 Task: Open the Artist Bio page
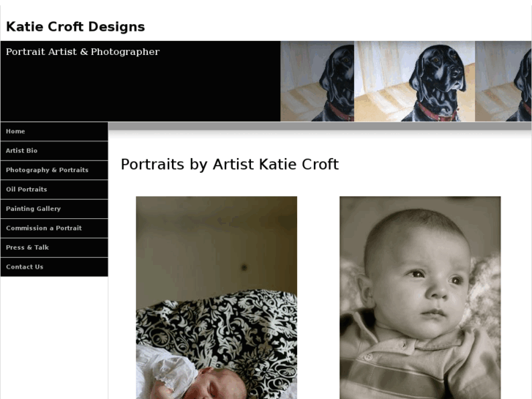(22, 151)
